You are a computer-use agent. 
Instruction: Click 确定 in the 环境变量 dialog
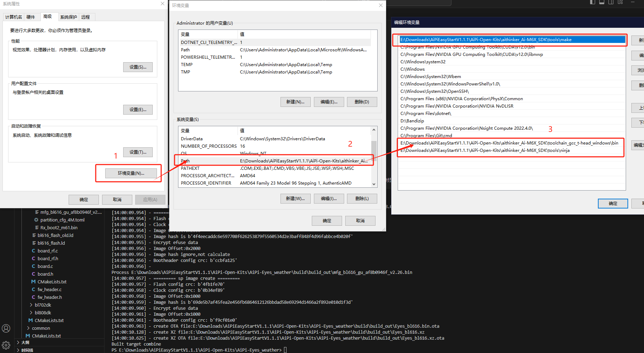(327, 221)
